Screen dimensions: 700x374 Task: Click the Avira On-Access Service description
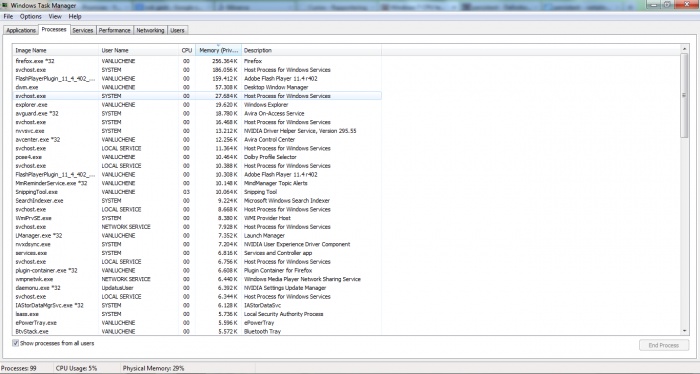coord(274,113)
